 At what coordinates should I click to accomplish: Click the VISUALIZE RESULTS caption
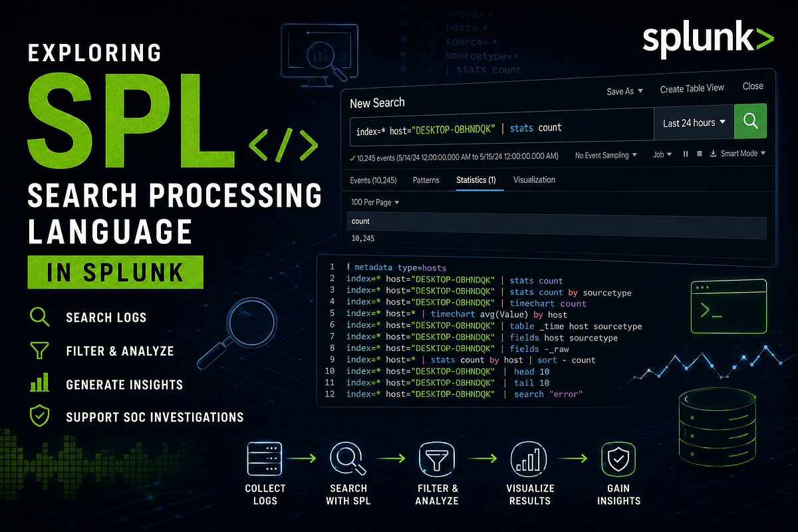[529, 494]
